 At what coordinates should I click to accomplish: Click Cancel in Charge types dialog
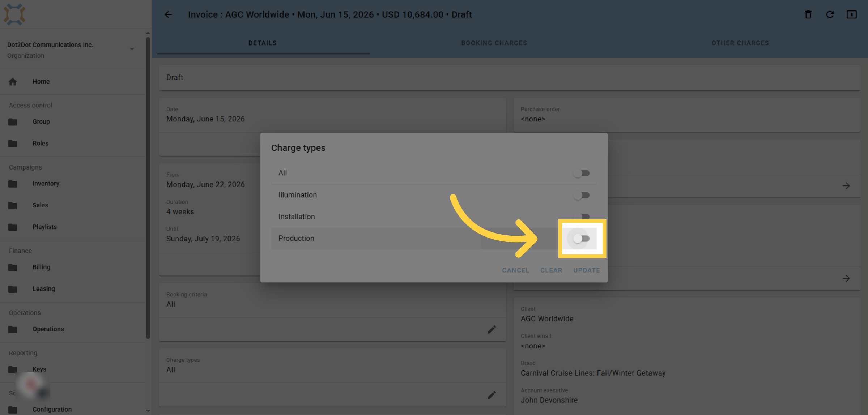click(x=515, y=270)
